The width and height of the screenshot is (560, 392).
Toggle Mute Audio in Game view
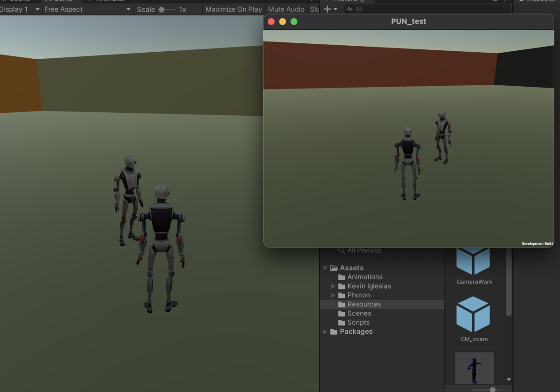pyautogui.click(x=286, y=9)
